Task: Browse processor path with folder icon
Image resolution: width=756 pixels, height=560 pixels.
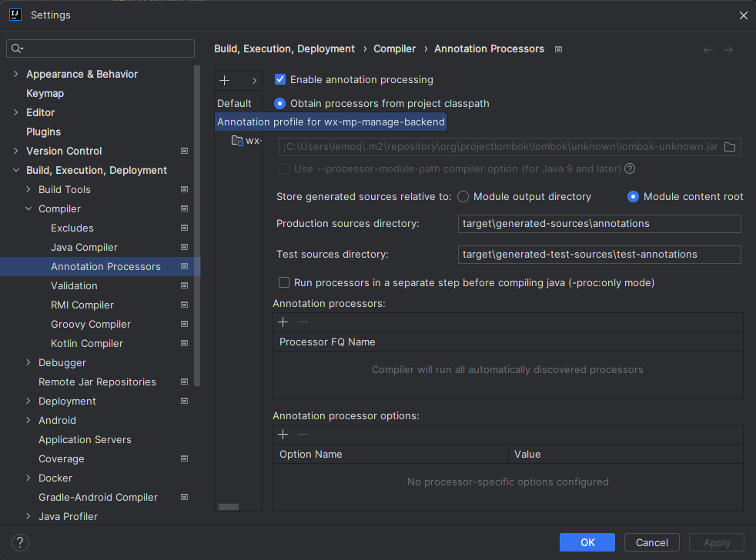Action: point(730,147)
